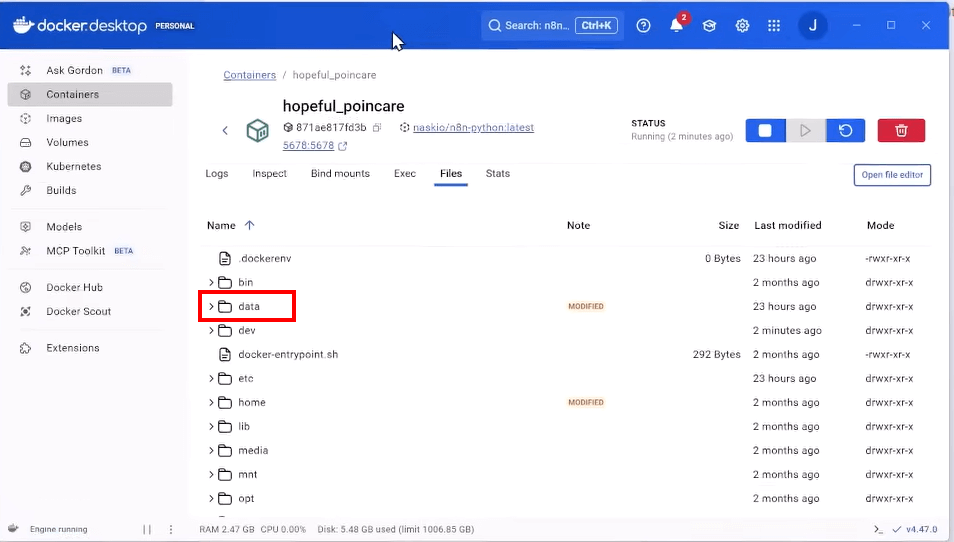
Task: Sort by the Last modified column header
Action: [x=788, y=225]
